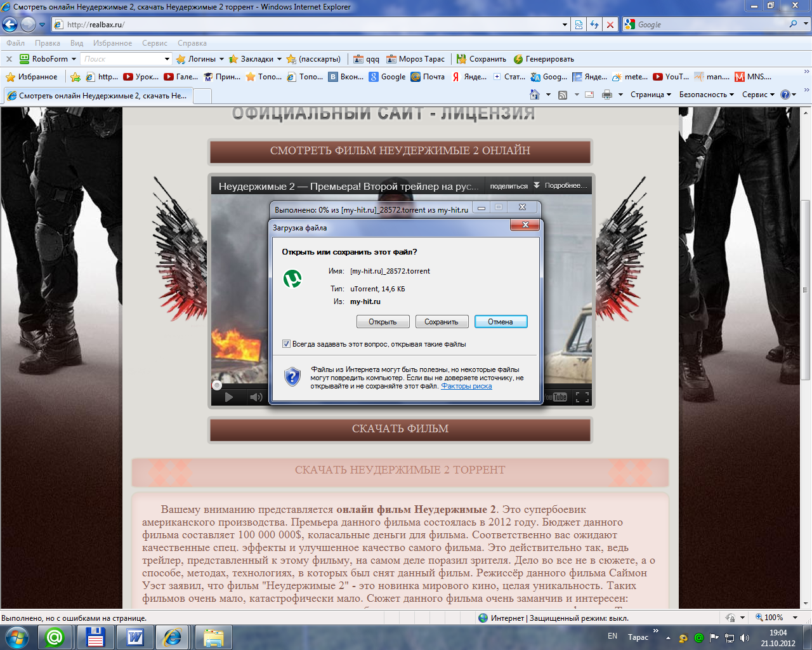Open the YouT... favorites bar link
812x650 pixels.
pos(671,77)
